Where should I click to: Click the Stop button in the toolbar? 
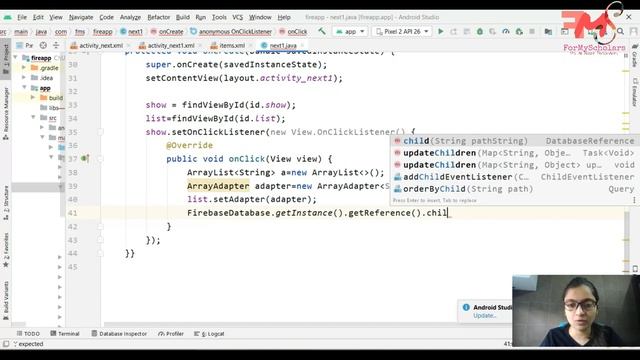(532, 31)
